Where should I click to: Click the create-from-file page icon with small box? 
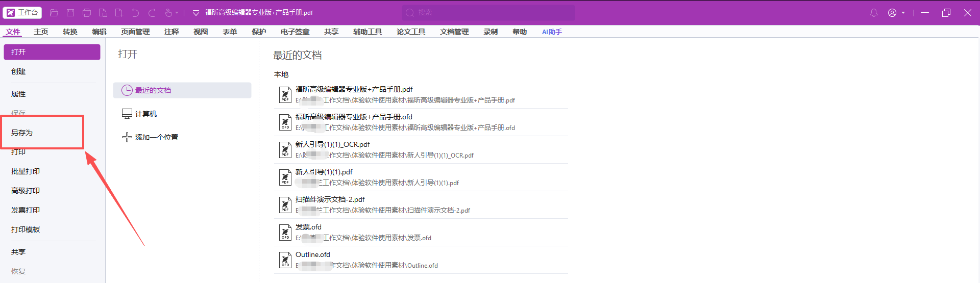coord(103,13)
